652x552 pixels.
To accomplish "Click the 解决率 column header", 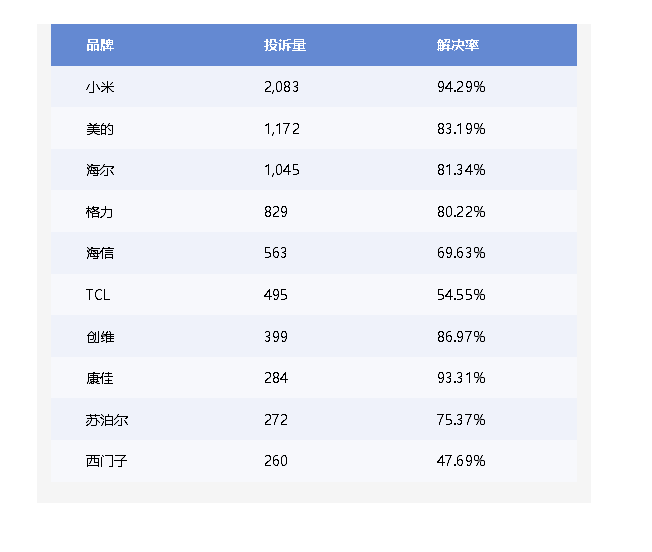I will point(458,45).
